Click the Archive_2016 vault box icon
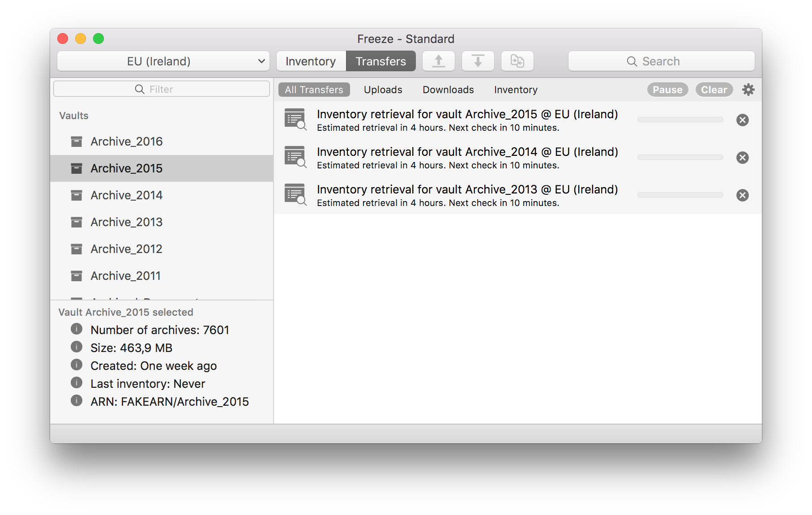This screenshot has width=812, height=515. pyautogui.click(x=77, y=142)
